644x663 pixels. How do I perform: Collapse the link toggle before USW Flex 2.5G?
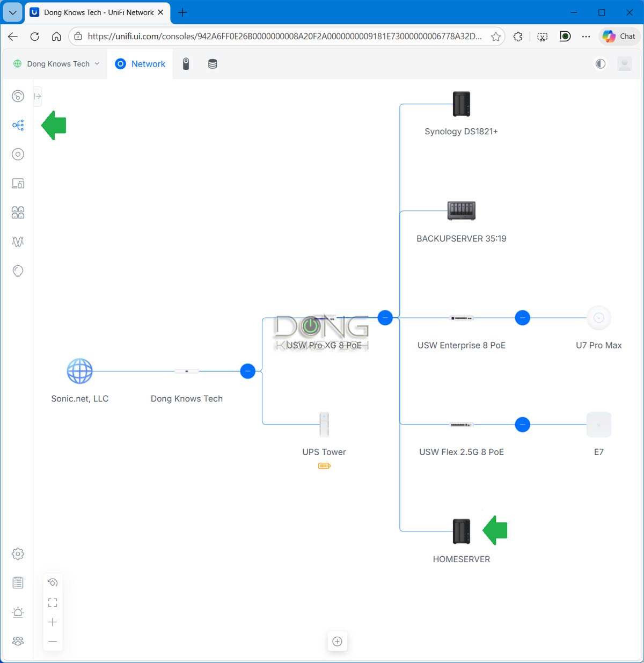522,424
